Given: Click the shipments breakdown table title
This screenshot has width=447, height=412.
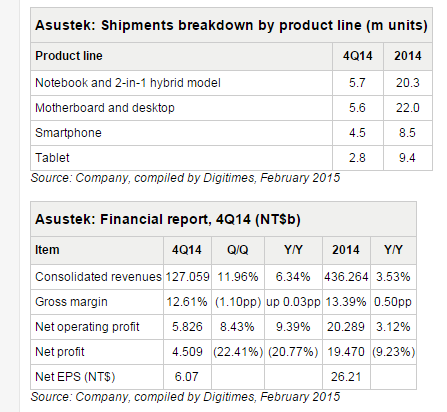Looking at the screenshot, I should coord(231,25).
